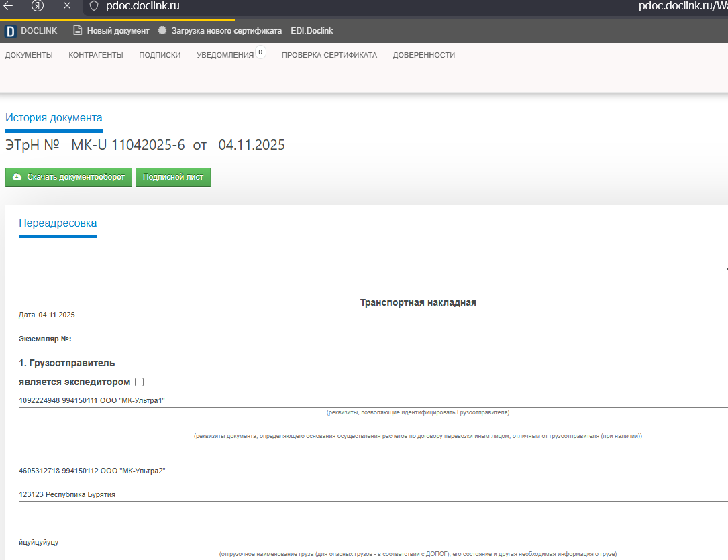Open the УВЕДОМЛЕНИЯ menu
Image resolution: width=728 pixels, height=560 pixels.
pos(225,55)
